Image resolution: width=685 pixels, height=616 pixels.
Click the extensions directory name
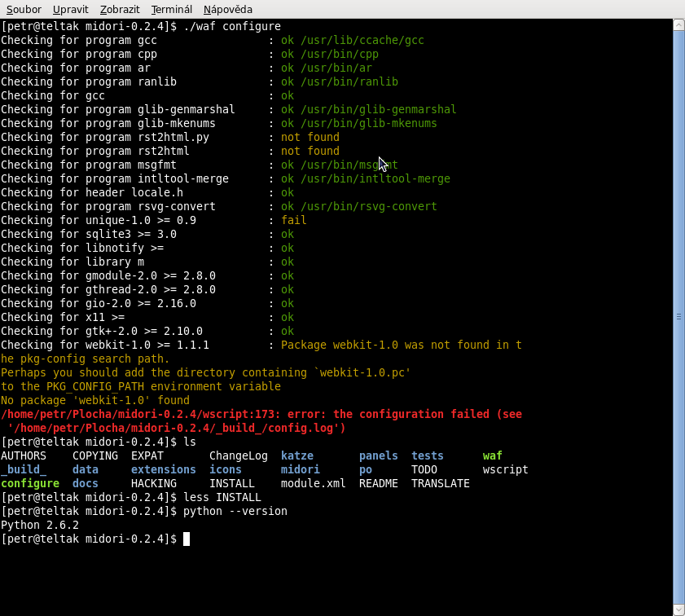tap(164, 469)
